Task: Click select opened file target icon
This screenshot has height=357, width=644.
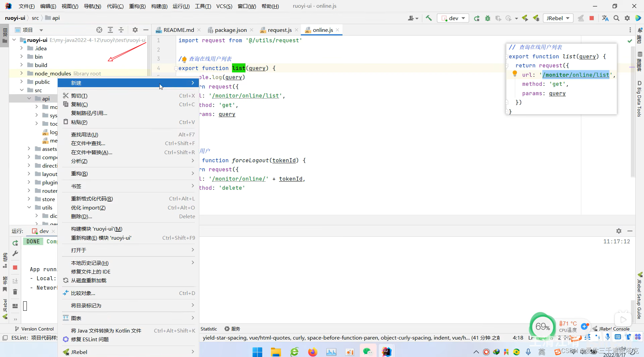Action: pos(99,30)
